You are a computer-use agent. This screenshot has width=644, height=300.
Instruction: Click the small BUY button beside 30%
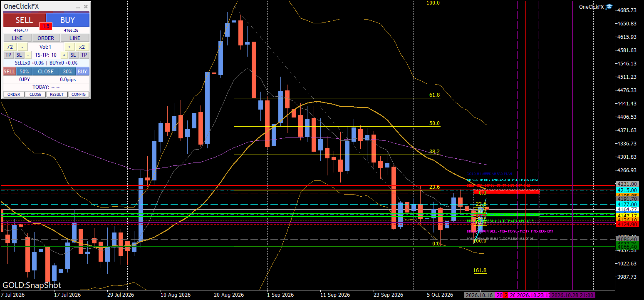(82, 71)
